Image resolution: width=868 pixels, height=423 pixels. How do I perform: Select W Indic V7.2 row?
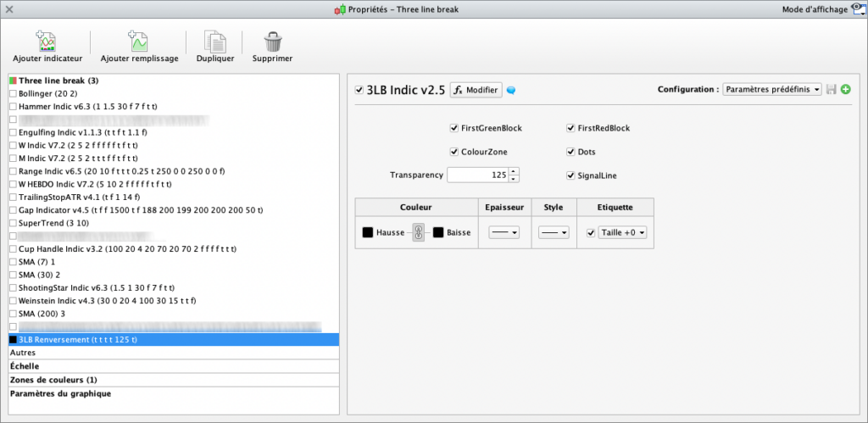[173, 146]
